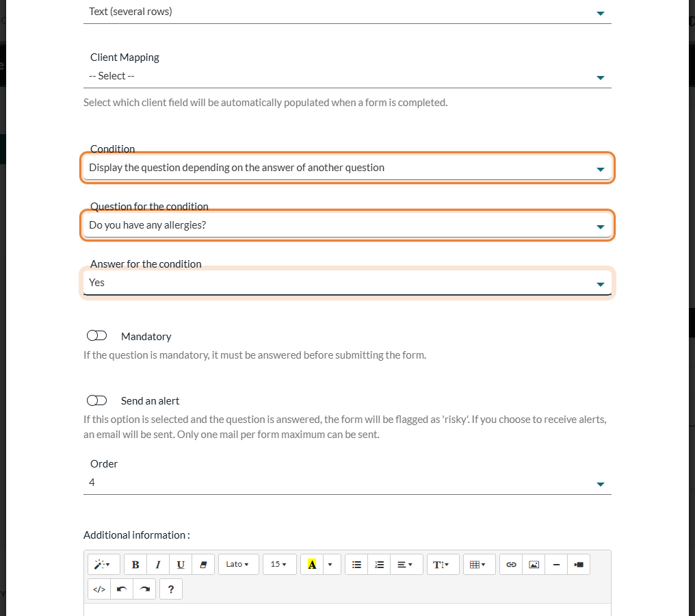Open the Client Mapping select dropdown
Screen dimensions: 695x616
point(347,76)
